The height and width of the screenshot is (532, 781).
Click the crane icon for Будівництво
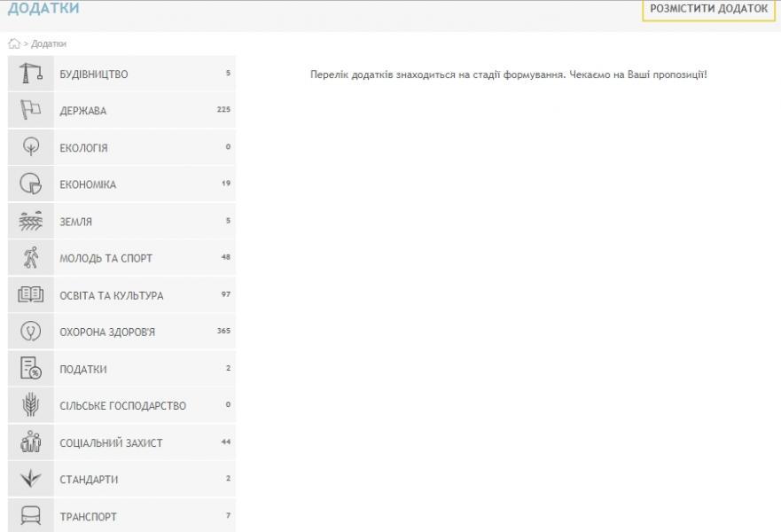[x=30, y=74]
